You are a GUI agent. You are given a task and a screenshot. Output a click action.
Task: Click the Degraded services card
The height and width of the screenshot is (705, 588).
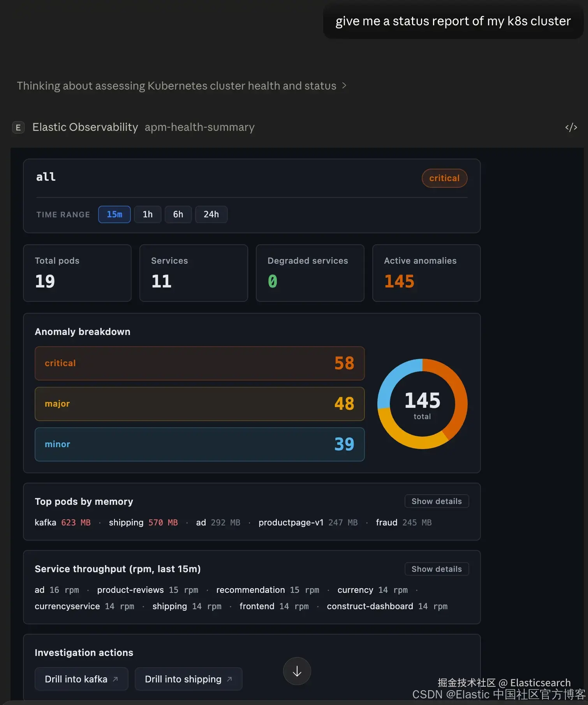tap(310, 273)
